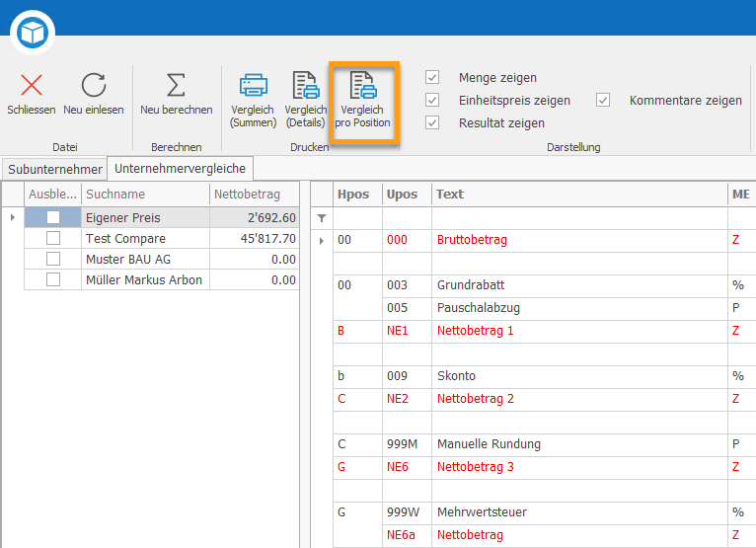Print Vergleich (Details) report
The image size is (756, 548).
(x=306, y=101)
